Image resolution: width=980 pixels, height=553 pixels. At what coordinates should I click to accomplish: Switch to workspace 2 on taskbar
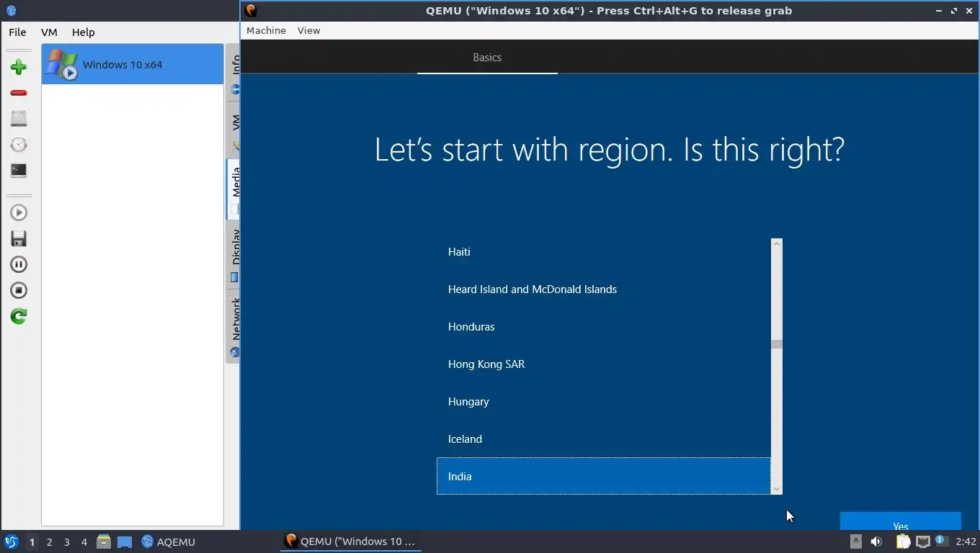coord(50,542)
